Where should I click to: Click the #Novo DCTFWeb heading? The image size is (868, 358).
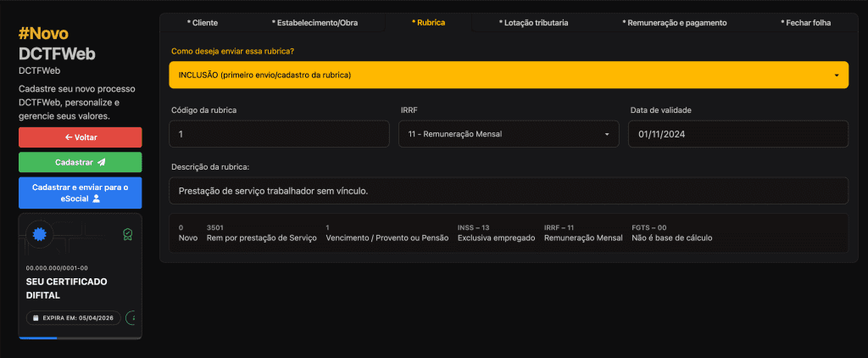(x=57, y=43)
